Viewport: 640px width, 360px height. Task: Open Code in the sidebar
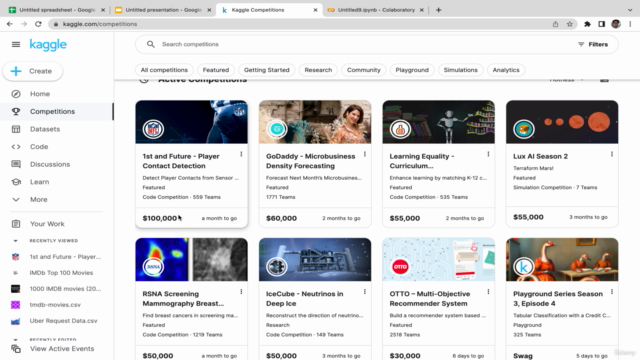(x=39, y=147)
